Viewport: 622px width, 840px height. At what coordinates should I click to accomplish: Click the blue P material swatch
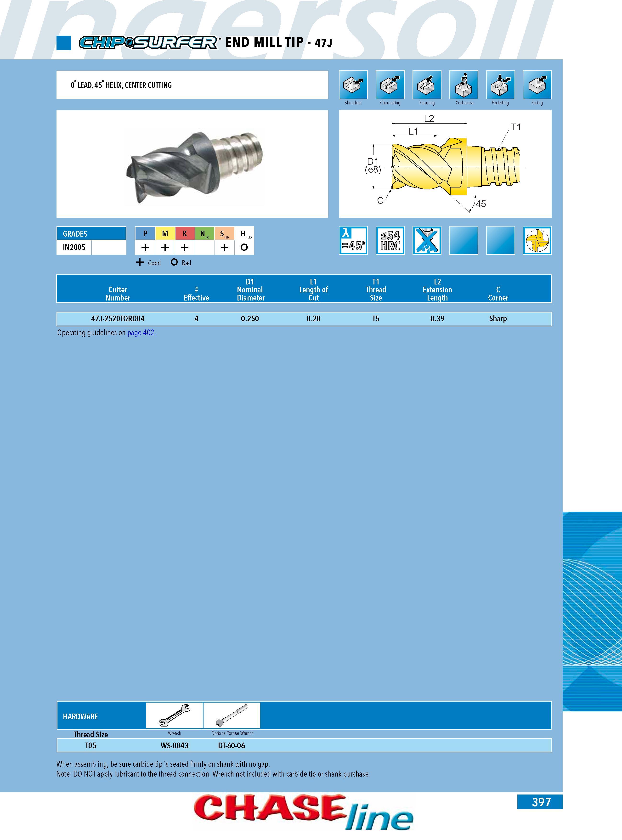click(145, 233)
